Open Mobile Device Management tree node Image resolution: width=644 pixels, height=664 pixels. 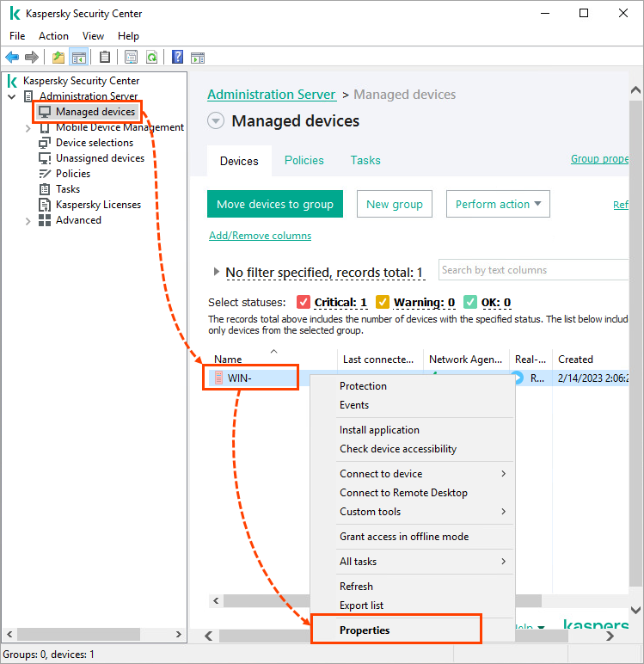coord(120,127)
